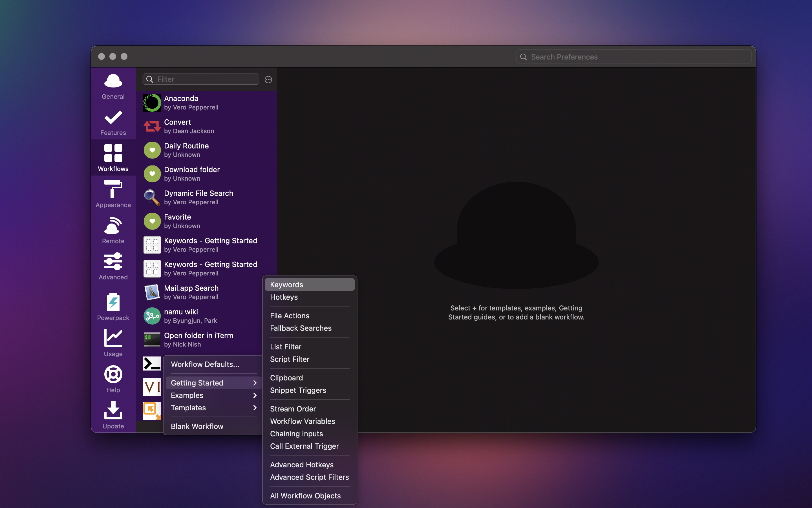
Task: Open the Advanced Hotkeys guide
Action: pos(310,465)
